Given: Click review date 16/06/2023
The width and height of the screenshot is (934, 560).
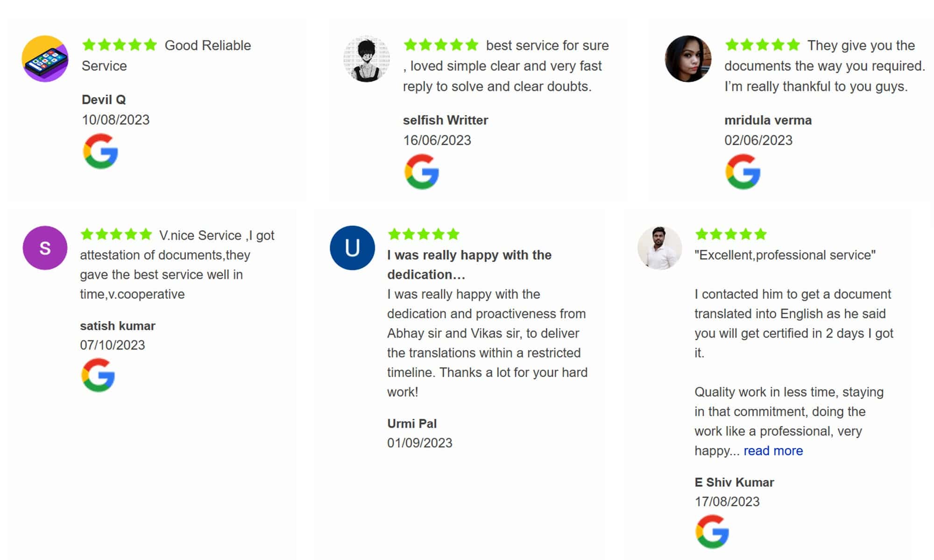Looking at the screenshot, I should pyautogui.click(x=437, y=140).
